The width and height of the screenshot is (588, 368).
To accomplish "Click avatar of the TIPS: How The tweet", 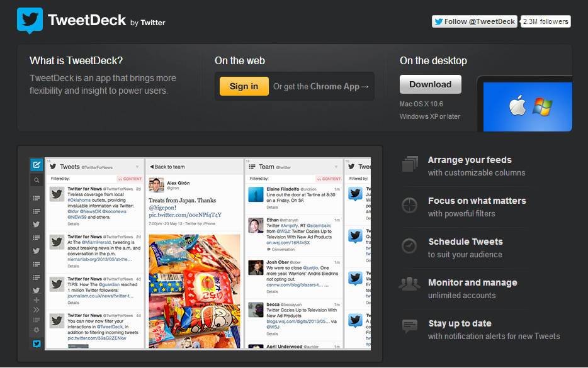I will 57,284.
